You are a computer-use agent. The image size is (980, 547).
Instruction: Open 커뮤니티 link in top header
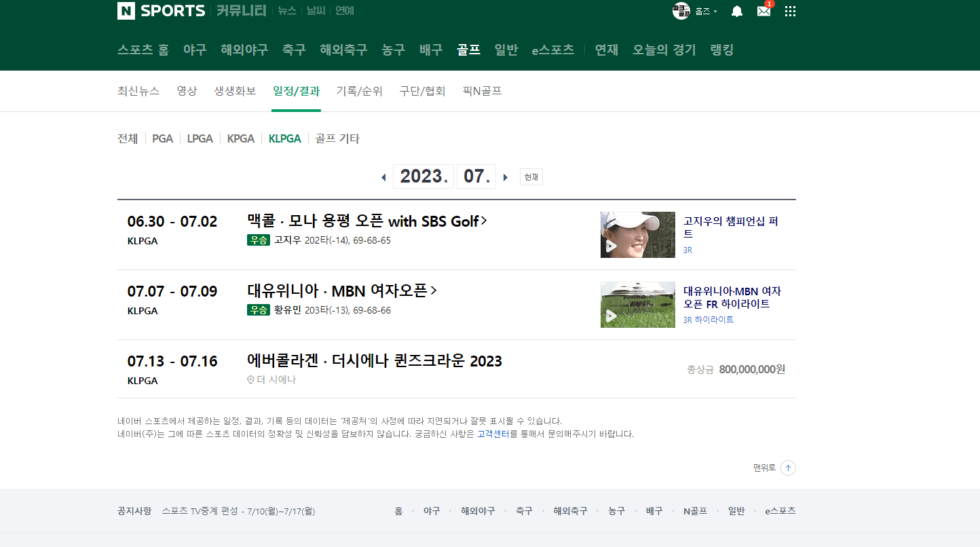[x=241, y=11]
